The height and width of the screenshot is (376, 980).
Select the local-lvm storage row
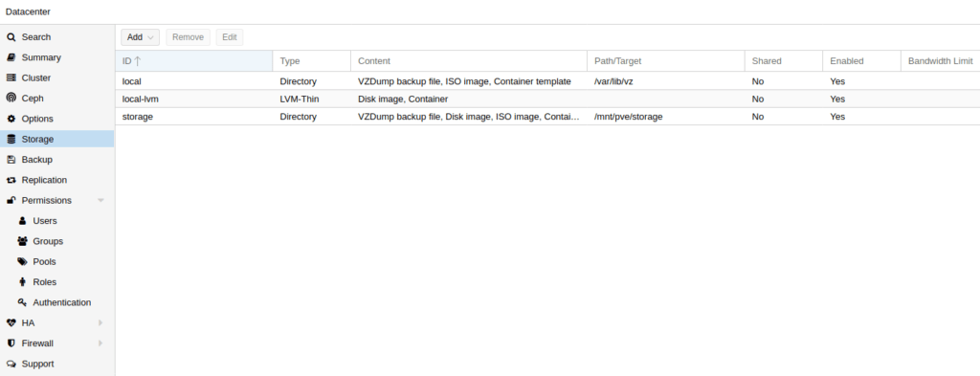tap(547, 99)
